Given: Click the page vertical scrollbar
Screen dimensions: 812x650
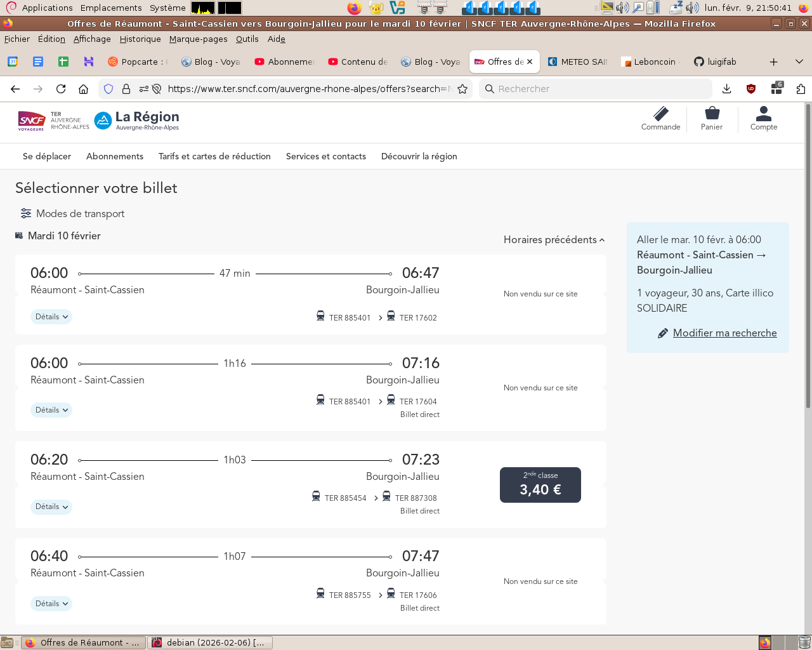Looking at the screenshot, I should point(808,254).
